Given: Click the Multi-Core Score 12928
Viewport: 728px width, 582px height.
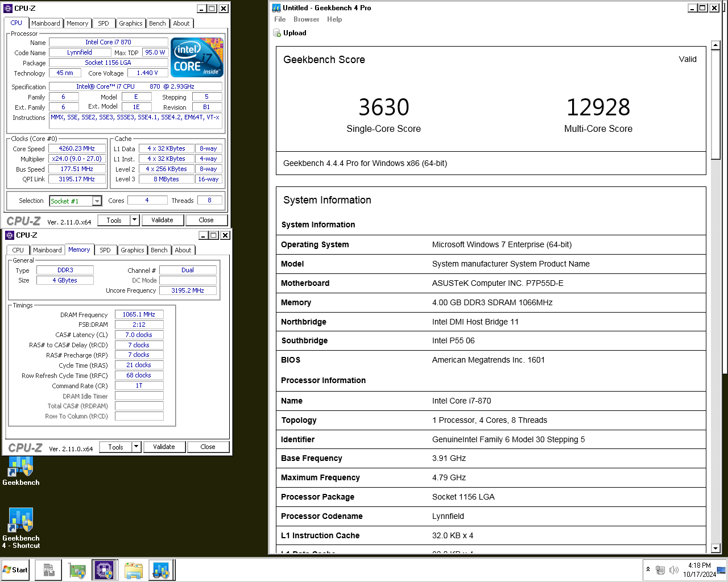Looking at the screenshot, I should [x=598, y=107].
